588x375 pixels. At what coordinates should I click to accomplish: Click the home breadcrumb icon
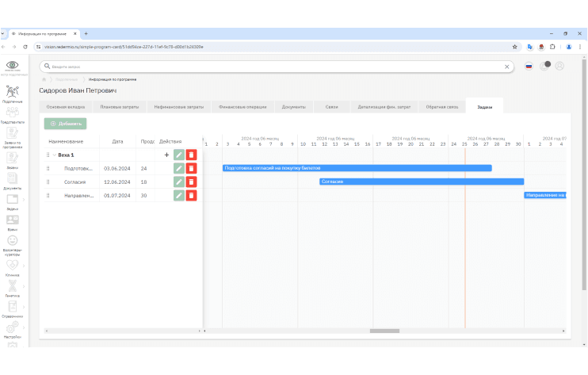pos(44,79)
